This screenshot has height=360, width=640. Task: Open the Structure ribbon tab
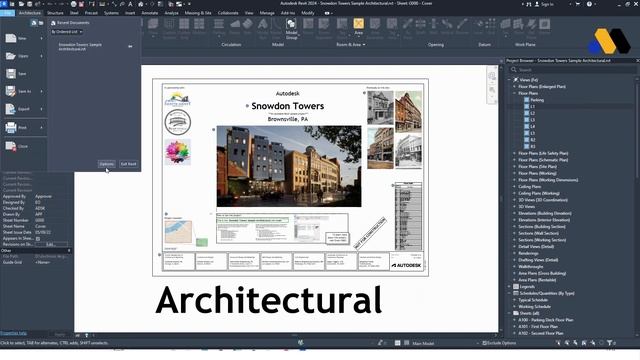pyautogui.click(x=55, y=13)
